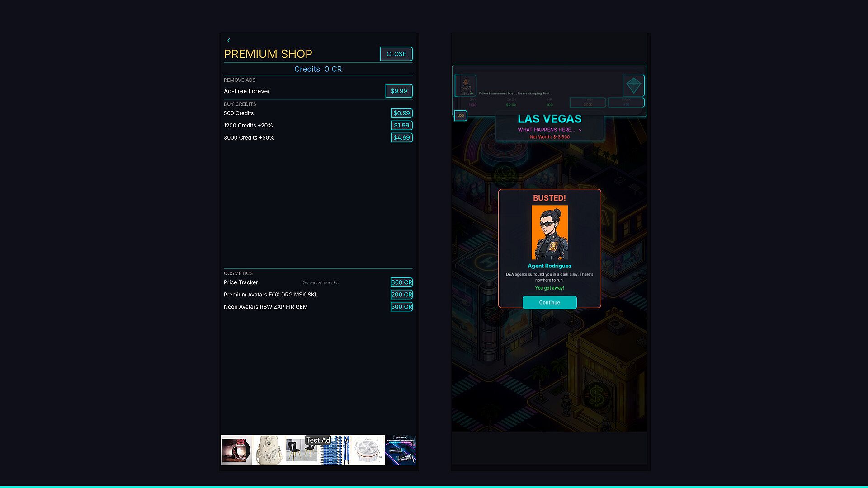Continue past the Busted dialog

coord(549,303)
